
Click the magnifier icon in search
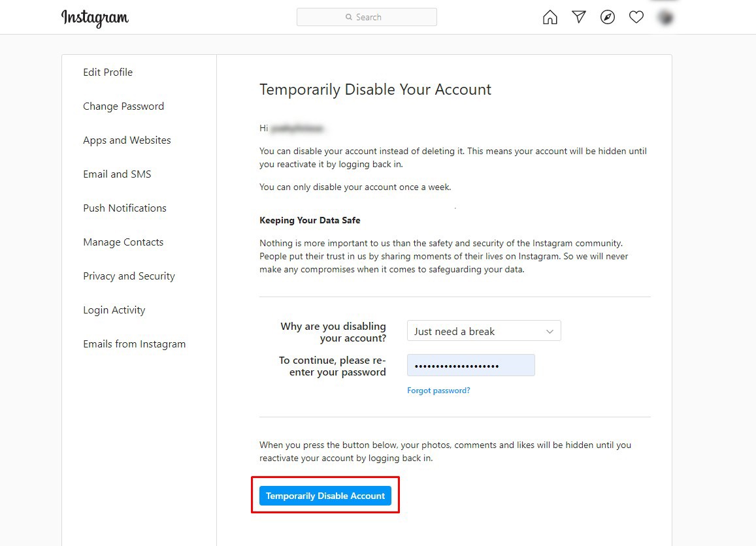coord(349,18)
